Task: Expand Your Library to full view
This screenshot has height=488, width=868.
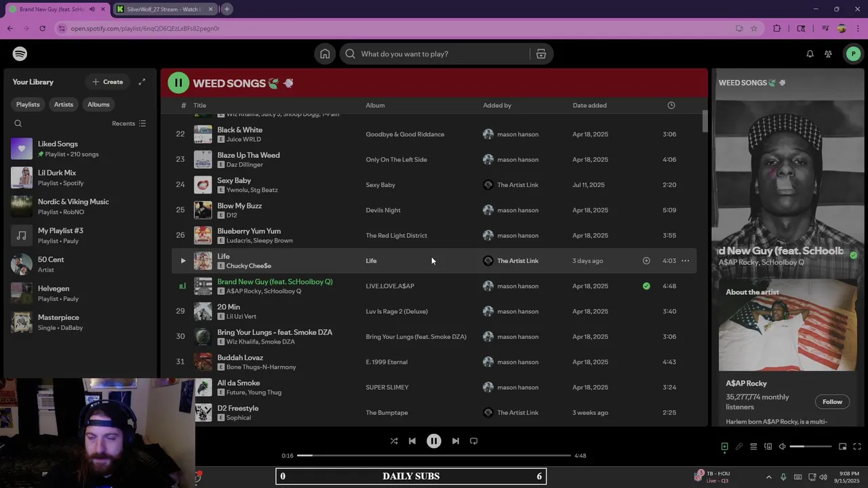Action: [x=142, y=82]
